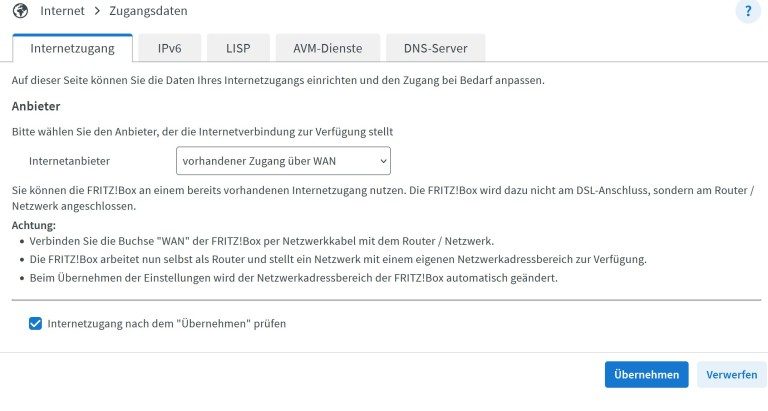
Task: Click the Übernehmen button
Action: click(647, 374)
